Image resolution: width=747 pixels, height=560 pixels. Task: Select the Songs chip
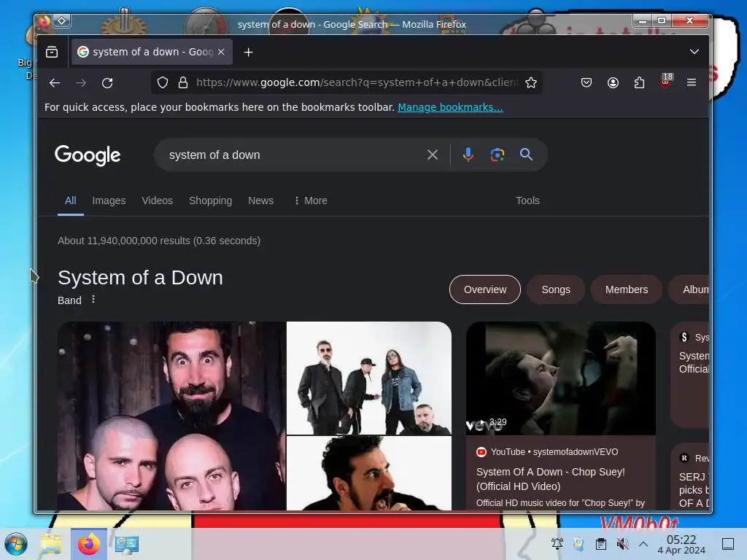click(555, 289)
